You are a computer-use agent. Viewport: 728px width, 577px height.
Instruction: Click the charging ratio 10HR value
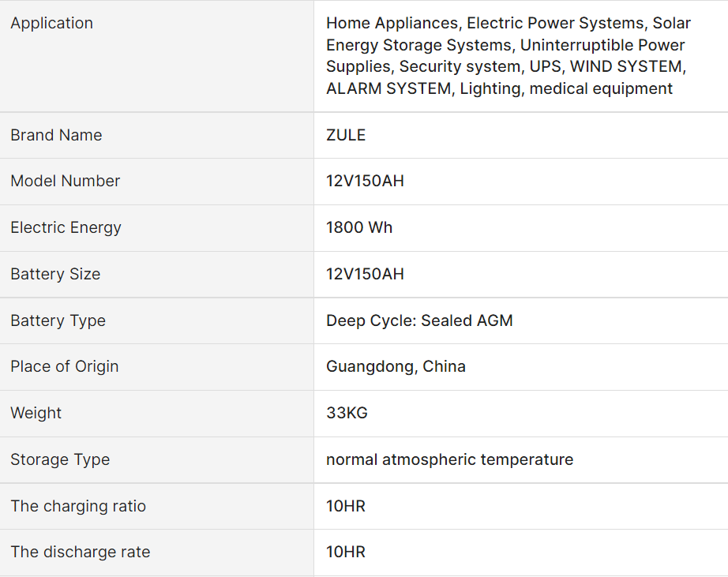point(346,506)
